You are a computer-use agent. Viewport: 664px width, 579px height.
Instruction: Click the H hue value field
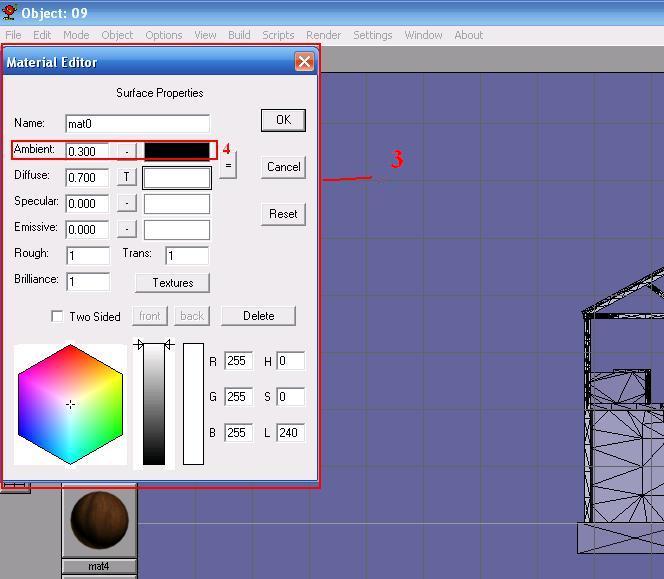[290, 361]
